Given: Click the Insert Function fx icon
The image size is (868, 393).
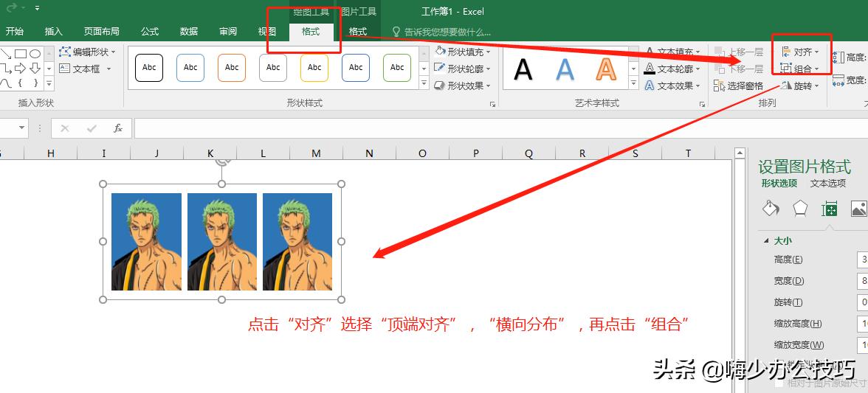Looking at the screenshot, I should pyautogui.click(x=118, y=128).
